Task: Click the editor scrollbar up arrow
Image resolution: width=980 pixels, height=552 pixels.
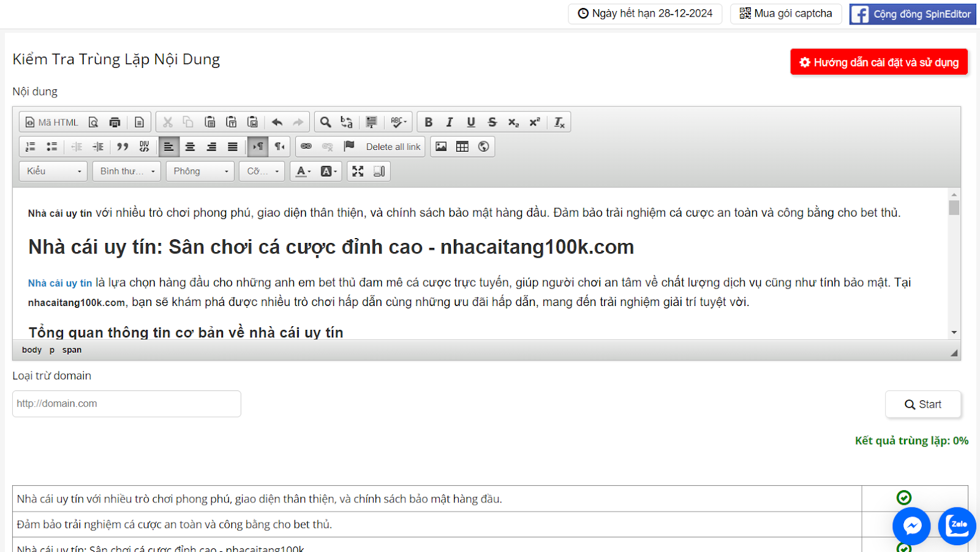Action: pos(954,194)
